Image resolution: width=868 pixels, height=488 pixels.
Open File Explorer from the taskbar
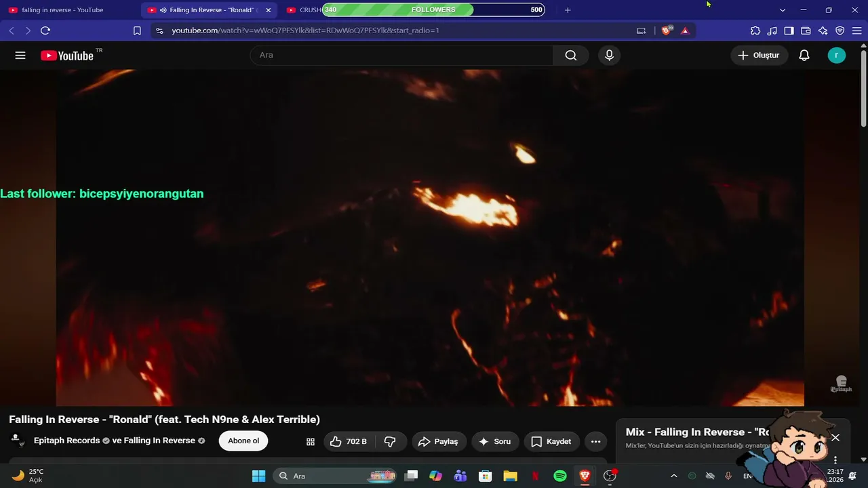[x=510, y=476]
